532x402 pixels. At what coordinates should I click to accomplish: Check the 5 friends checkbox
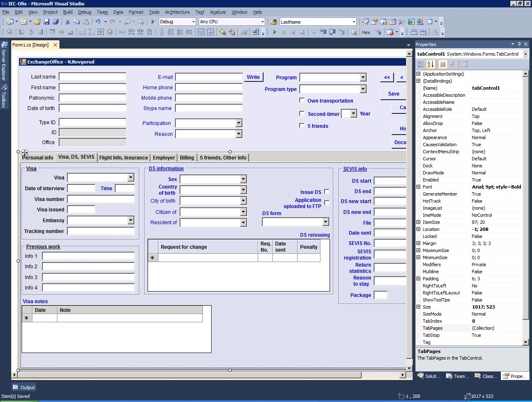[302, 125]
